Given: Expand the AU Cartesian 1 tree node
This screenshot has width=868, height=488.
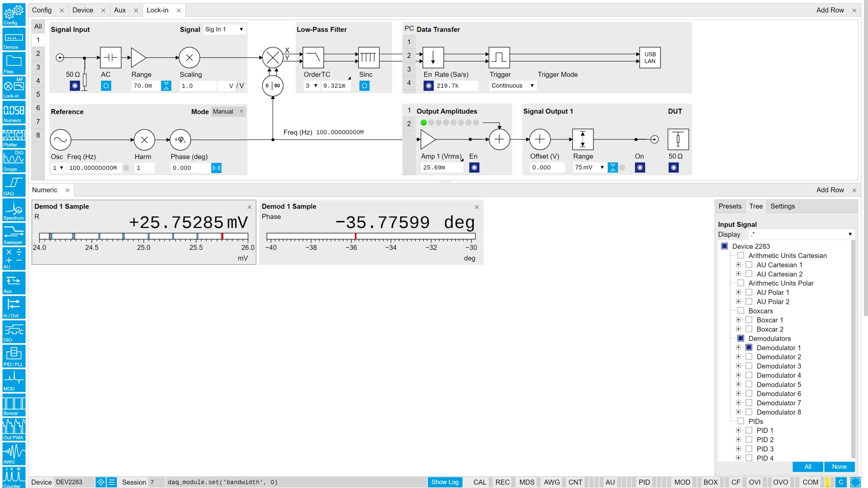Looking at the screenshot, I should (738, 264).
